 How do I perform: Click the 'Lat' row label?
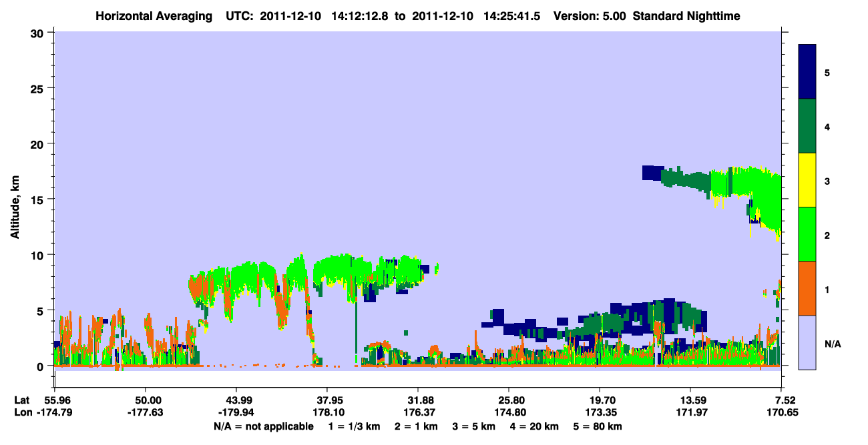[22, 400]
